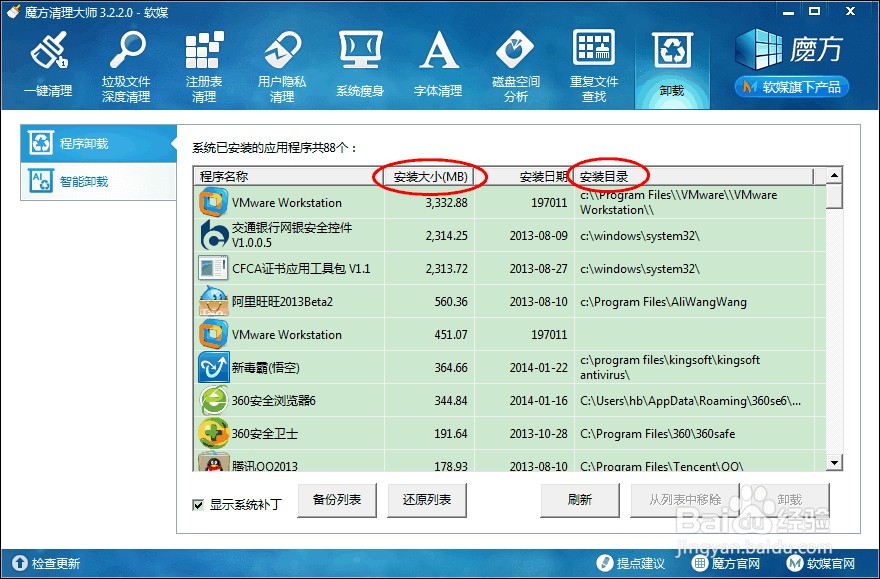880x579 pixels.
Task: Click the top VMware Workstation icon (3,332.88 MB)
Action: point(213,202)
